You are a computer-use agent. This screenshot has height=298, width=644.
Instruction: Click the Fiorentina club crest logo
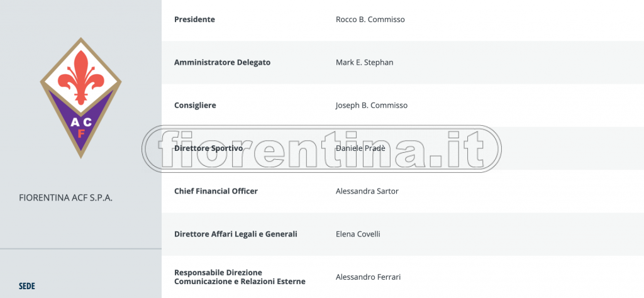click(x=80, y=97)
